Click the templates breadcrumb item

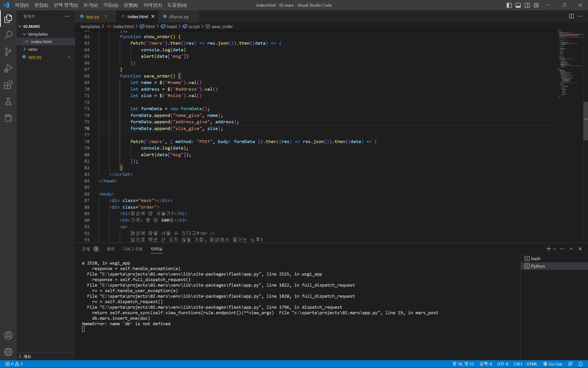pos(90,26)
